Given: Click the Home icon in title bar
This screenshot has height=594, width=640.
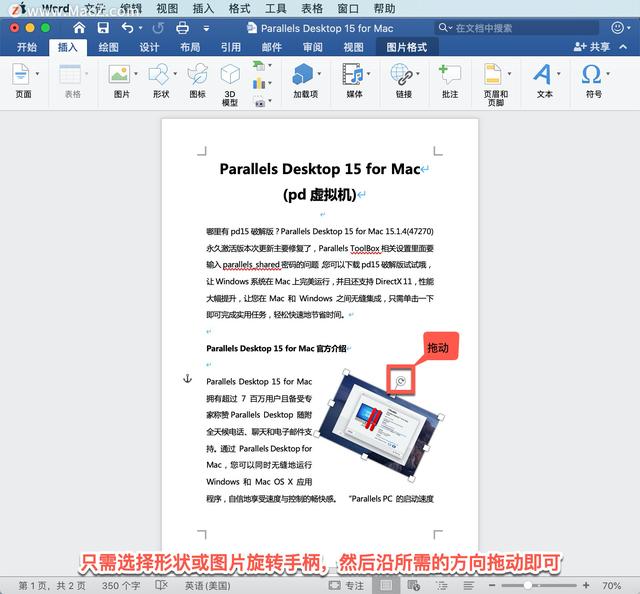Looking at the screenshot, I should (79, 28).
